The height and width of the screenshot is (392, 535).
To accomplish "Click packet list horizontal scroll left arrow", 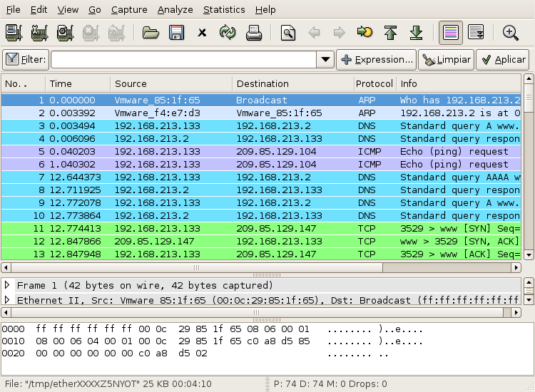I will click(x=6, y=267).
